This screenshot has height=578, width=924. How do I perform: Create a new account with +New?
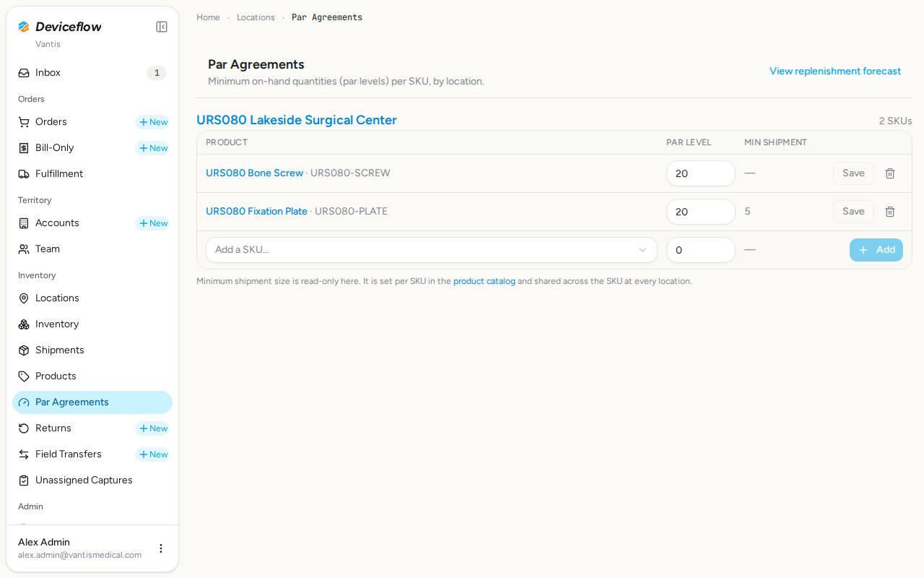coord(152,223)
